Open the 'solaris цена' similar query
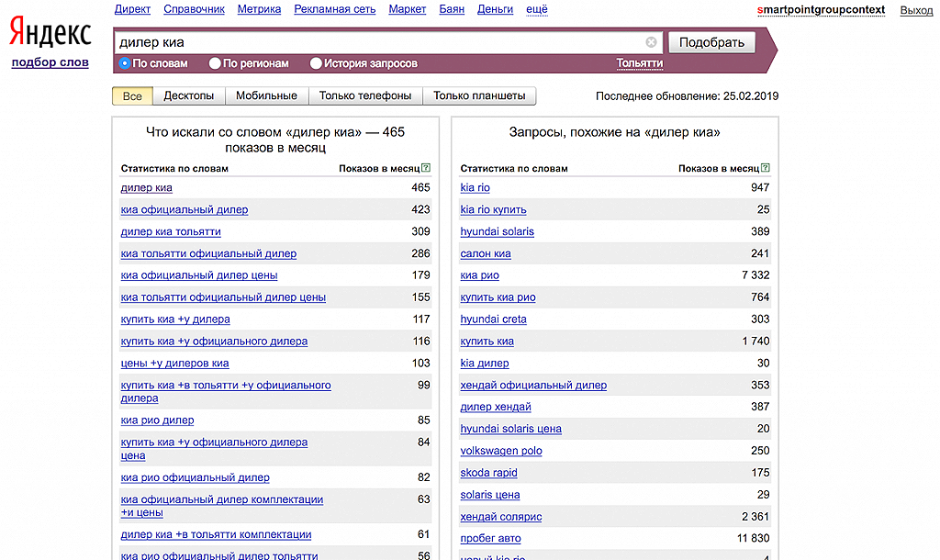 coord(490,495)
